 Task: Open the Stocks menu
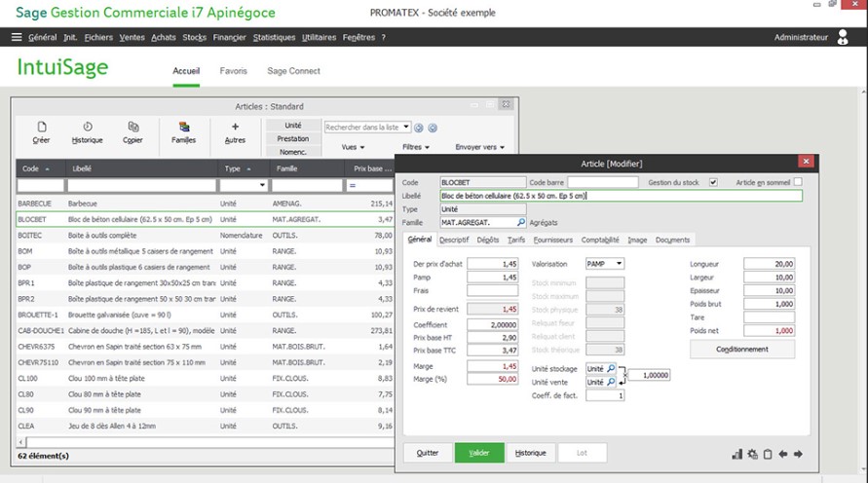(194, 37)
